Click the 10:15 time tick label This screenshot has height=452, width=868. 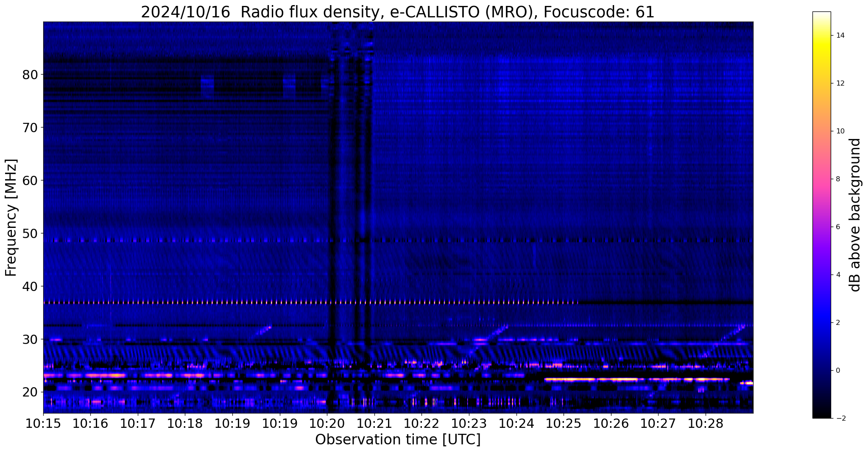click(x=43, y=424)
